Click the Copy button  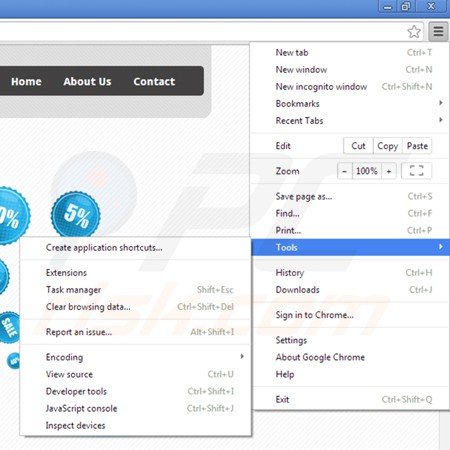coord(388,146)
